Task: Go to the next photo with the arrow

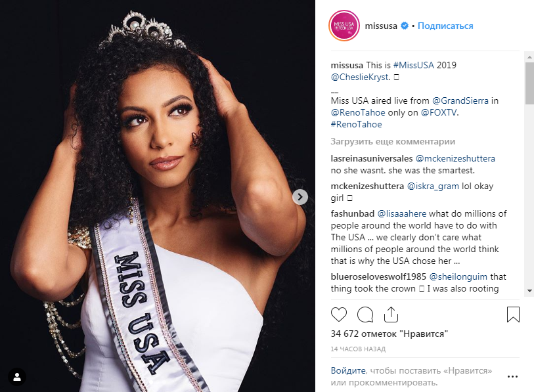Action: [x=300, y=197]
